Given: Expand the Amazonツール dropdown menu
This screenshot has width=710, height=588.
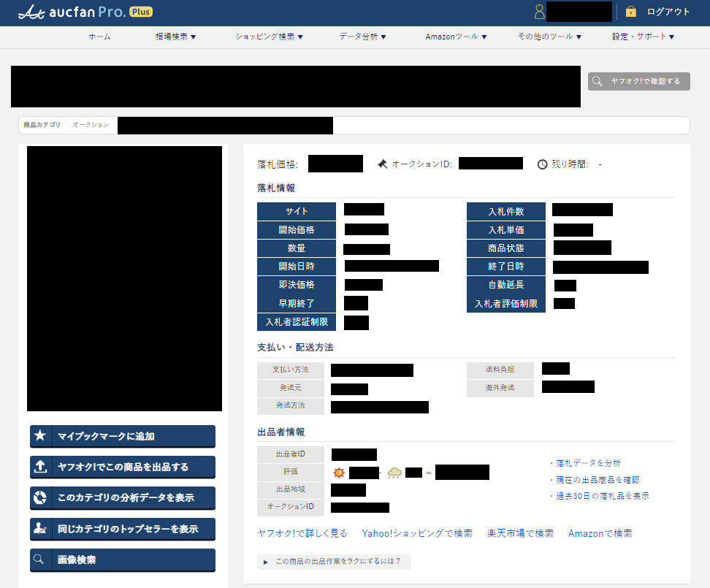Looking at the screenshot, I should coord(456,37).
